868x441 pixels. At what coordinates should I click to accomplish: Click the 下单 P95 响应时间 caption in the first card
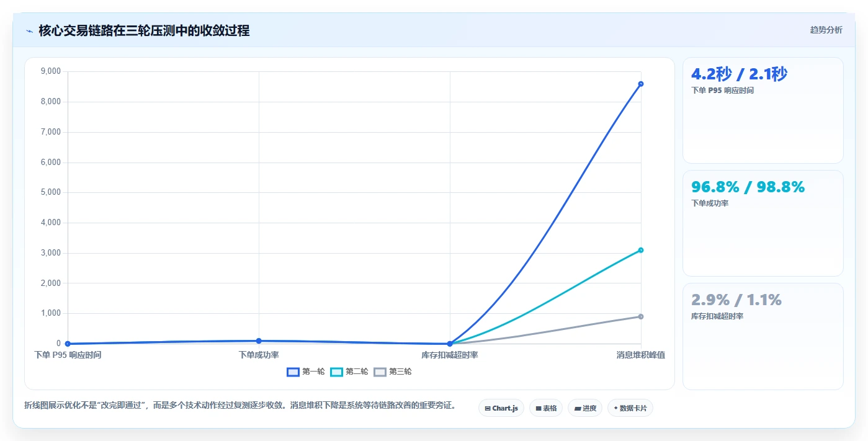pos(722,91)
